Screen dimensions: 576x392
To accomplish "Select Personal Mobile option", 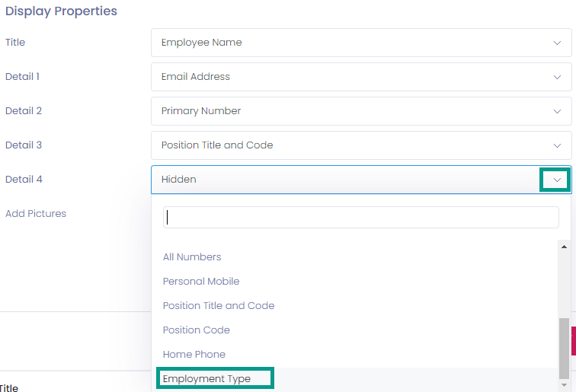I will [x=201, y=281].
